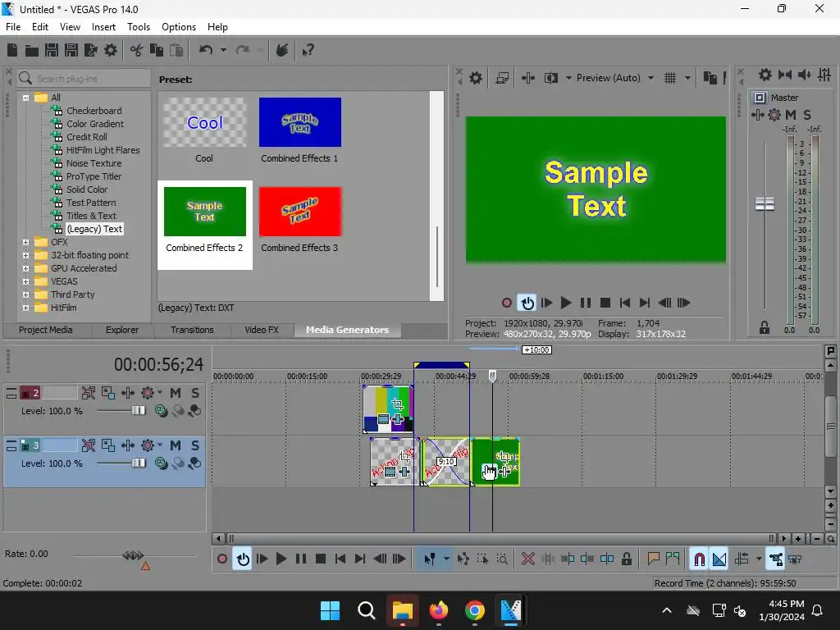Image resolution: width=840 pixels, height=630 pixels.
Task: Select the Normal Edit tool in timeline toolbar
Action: [x=430, y=559]
